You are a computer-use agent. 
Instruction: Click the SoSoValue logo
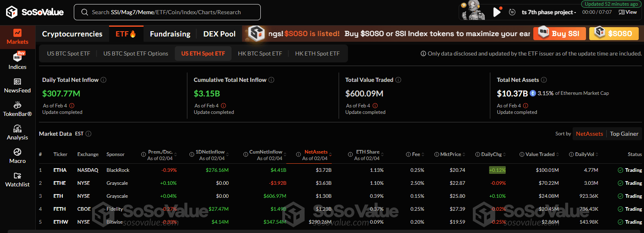pyautogui.click(x=35, y=12)
